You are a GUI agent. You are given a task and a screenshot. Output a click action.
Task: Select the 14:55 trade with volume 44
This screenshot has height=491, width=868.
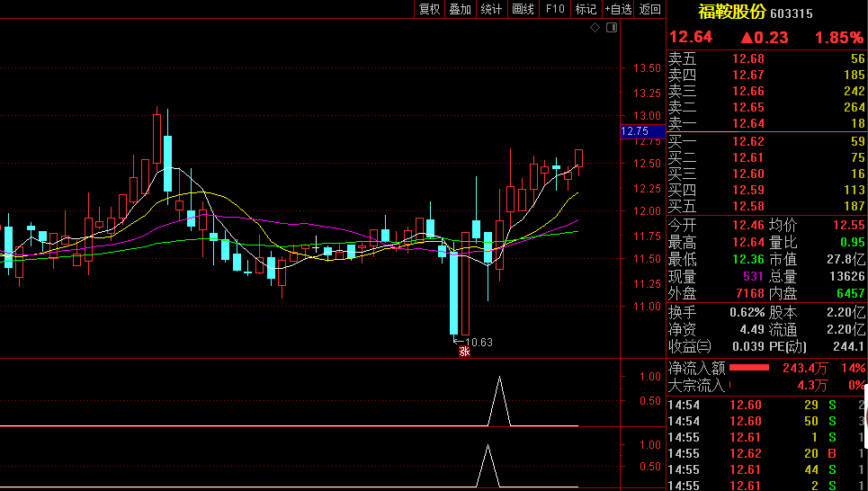[x=766, y=470]
